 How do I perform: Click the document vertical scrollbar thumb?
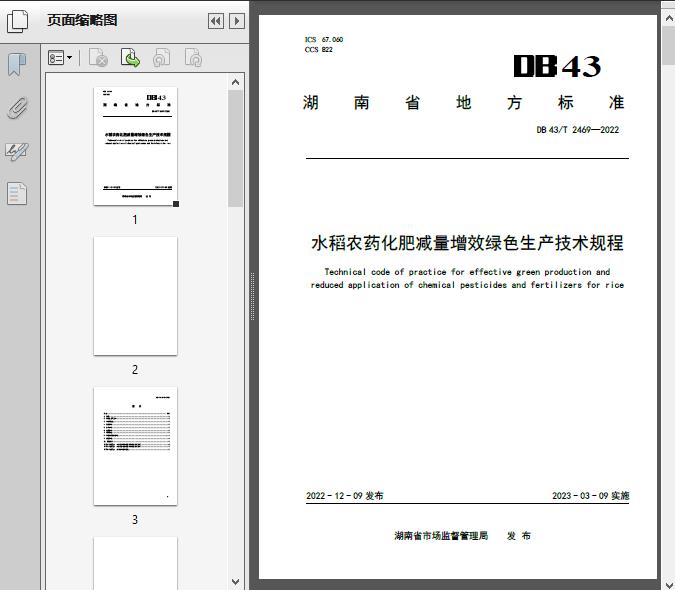click(669, 45)
